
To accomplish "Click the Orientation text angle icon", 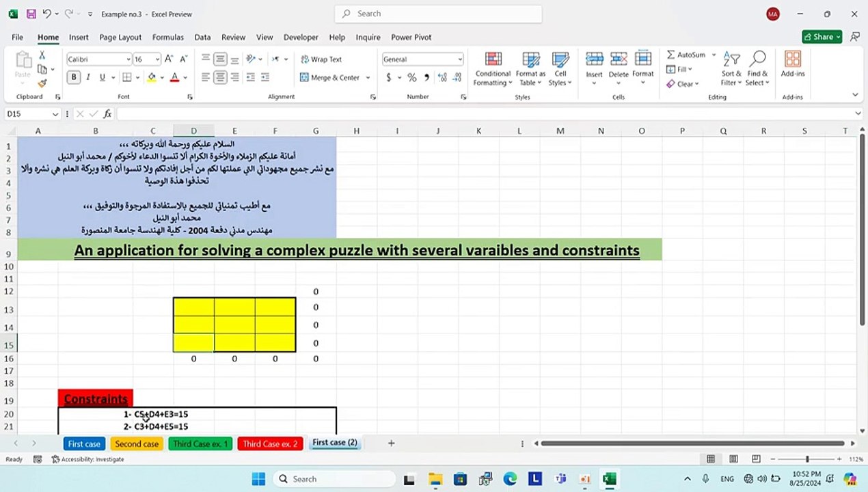I will pyautogui.click(x=251, y=59).
